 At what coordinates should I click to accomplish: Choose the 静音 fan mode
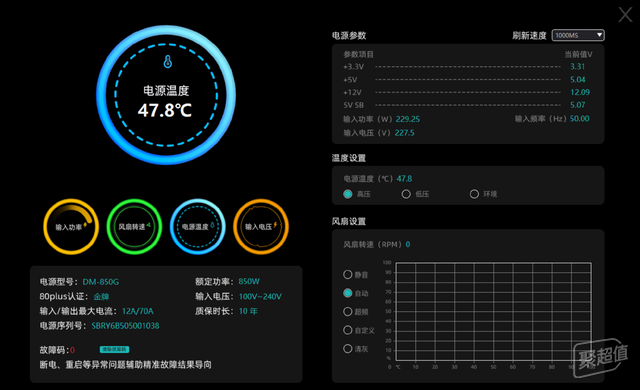coord(348,275)
